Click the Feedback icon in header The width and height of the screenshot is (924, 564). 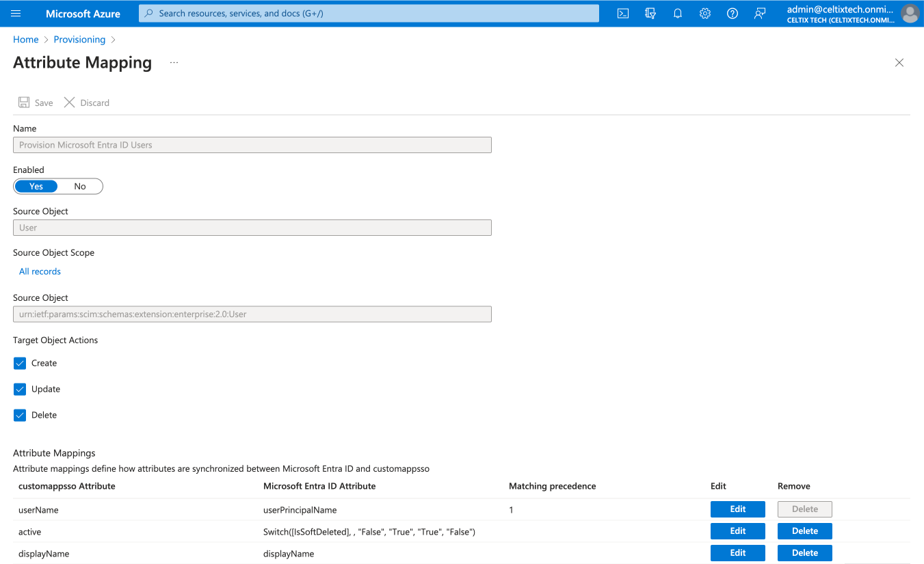[760, 14]
